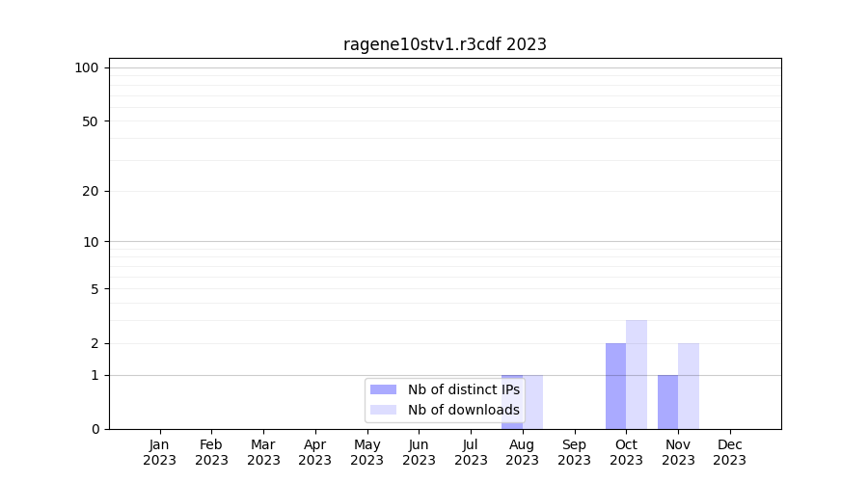Image resolution: width=868 pixels, height=482 pixels.
Task: Select the 50 y-axis tick label
Action: [90, 121]
